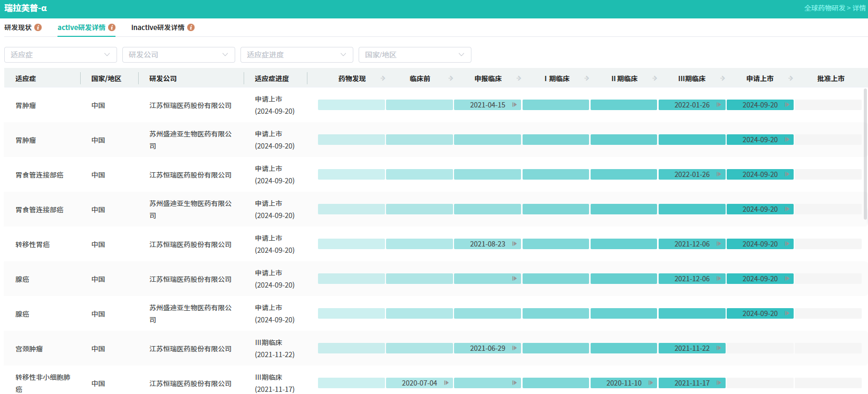Click the vertical scrollbar of the table

point(865,154)
